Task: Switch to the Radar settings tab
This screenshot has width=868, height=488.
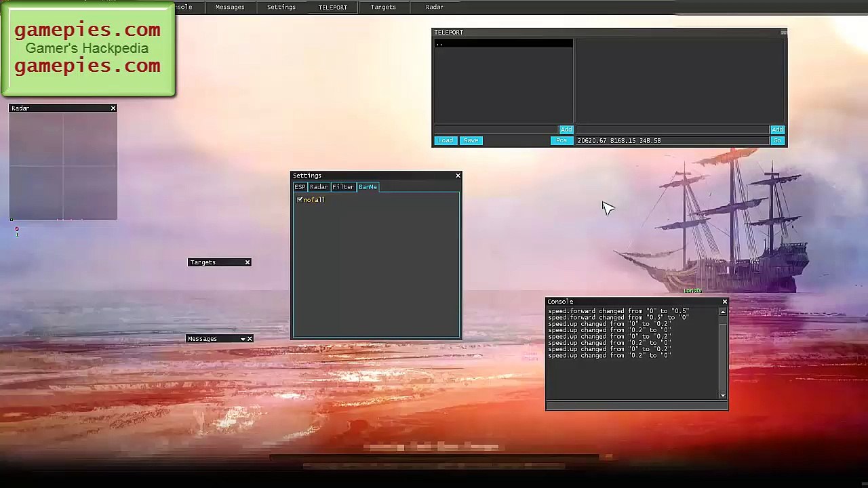Action: (x=319, y=187)
